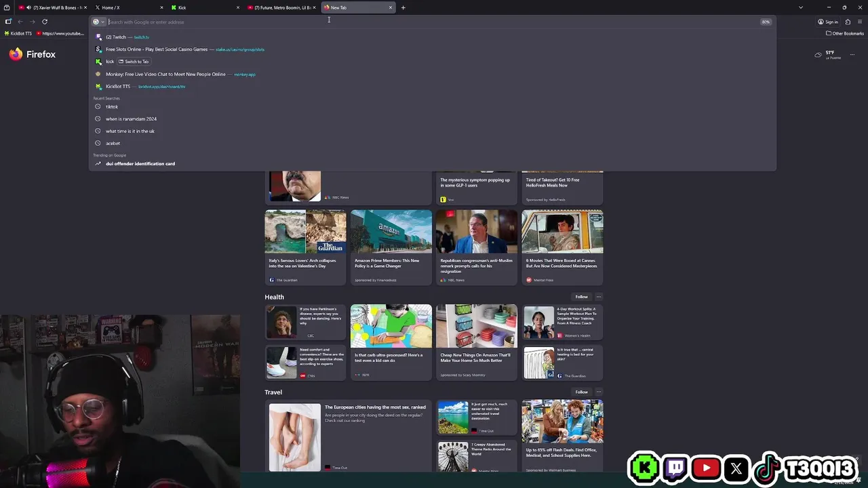
Task: Click the Sign in account button
Action: coord(827,22)
